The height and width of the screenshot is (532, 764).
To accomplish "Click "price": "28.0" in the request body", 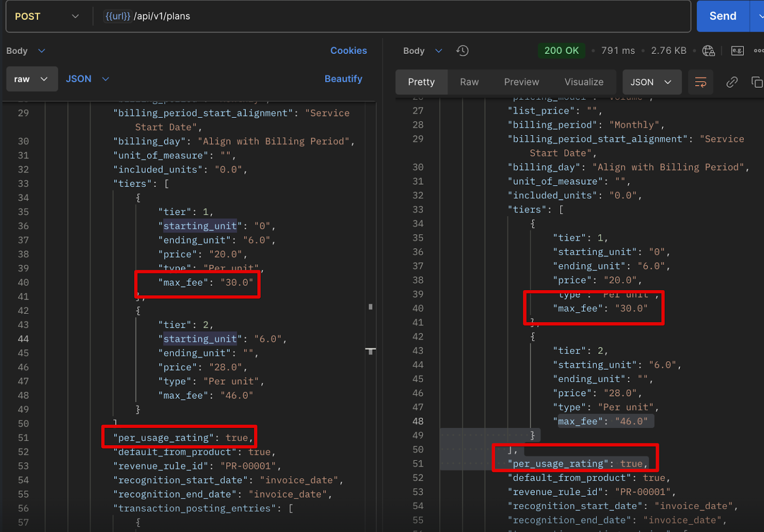I will pyautogui.click(x=202, y=367).
